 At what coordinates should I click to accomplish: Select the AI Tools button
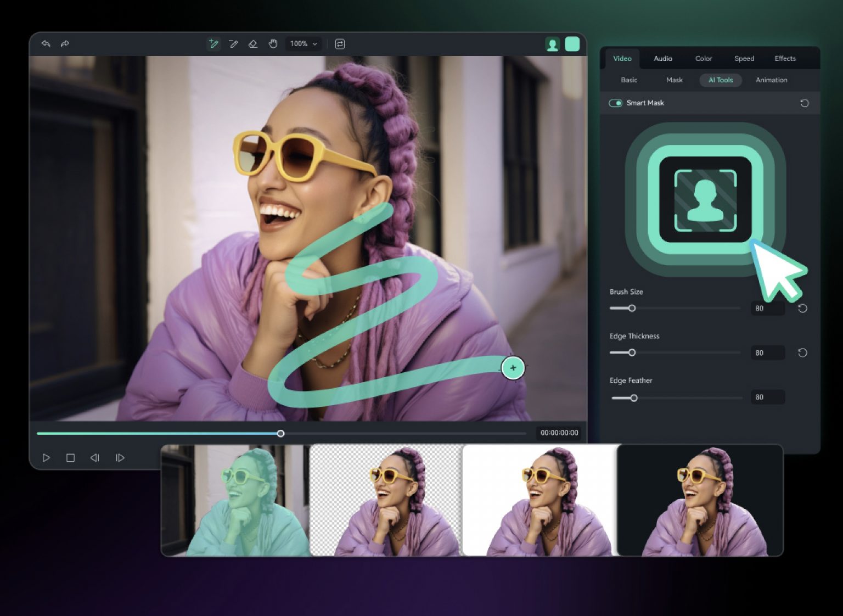pos(720,80)
